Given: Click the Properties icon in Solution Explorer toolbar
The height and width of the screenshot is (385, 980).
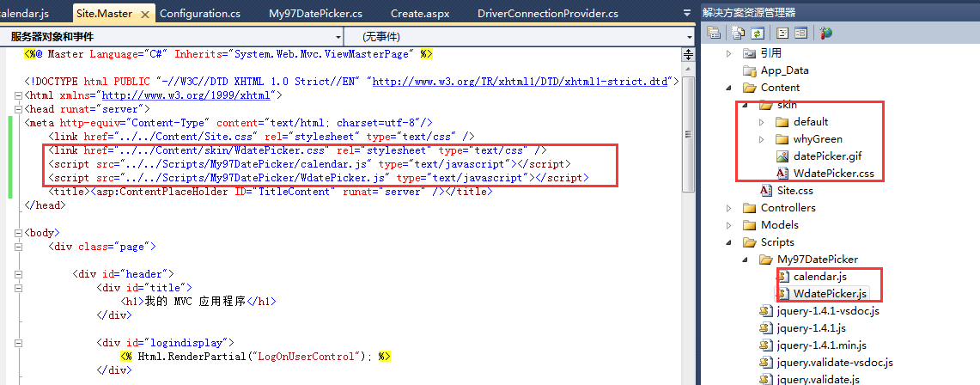Looking at the screenshot, I should coord(713,34).
